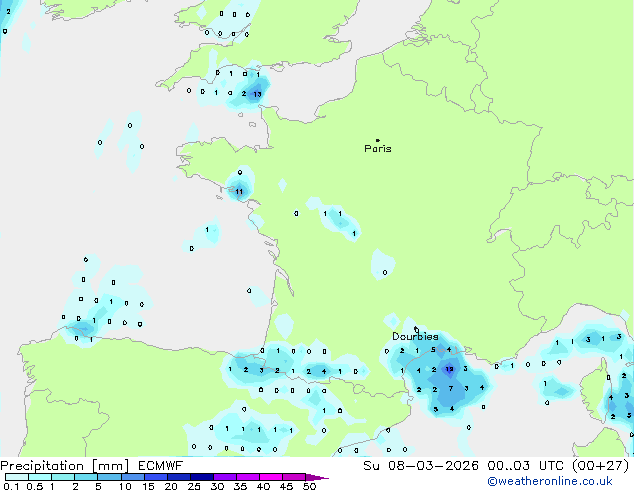Click the '12' precipitation value near Dourbies
The height and width of the screenshot is (490, 634).
(x=449, y=369)
